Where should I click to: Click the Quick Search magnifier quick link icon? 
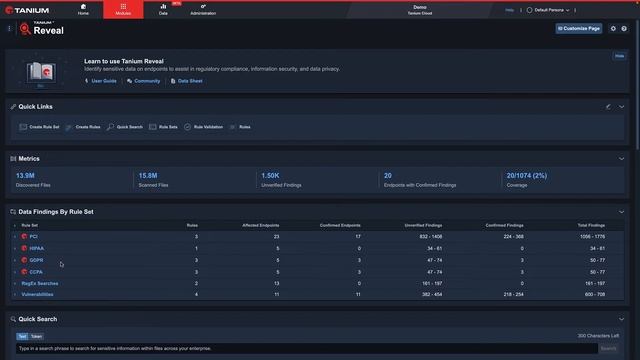tap(110, 127)
